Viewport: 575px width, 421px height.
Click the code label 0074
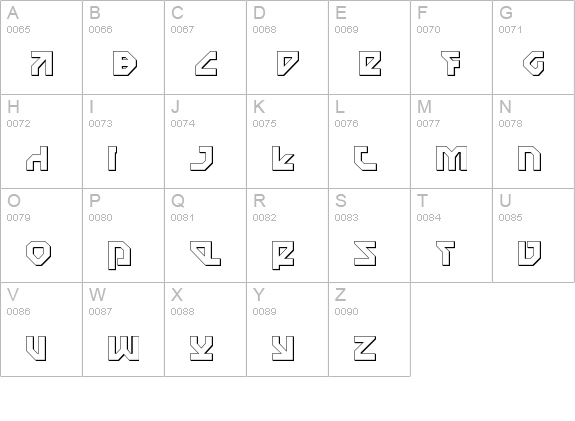click(183, 124)
